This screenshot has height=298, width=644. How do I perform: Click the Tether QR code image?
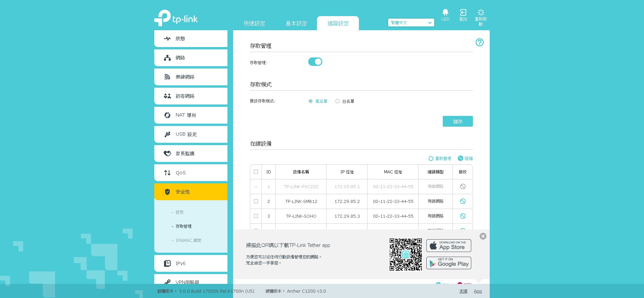406,254
